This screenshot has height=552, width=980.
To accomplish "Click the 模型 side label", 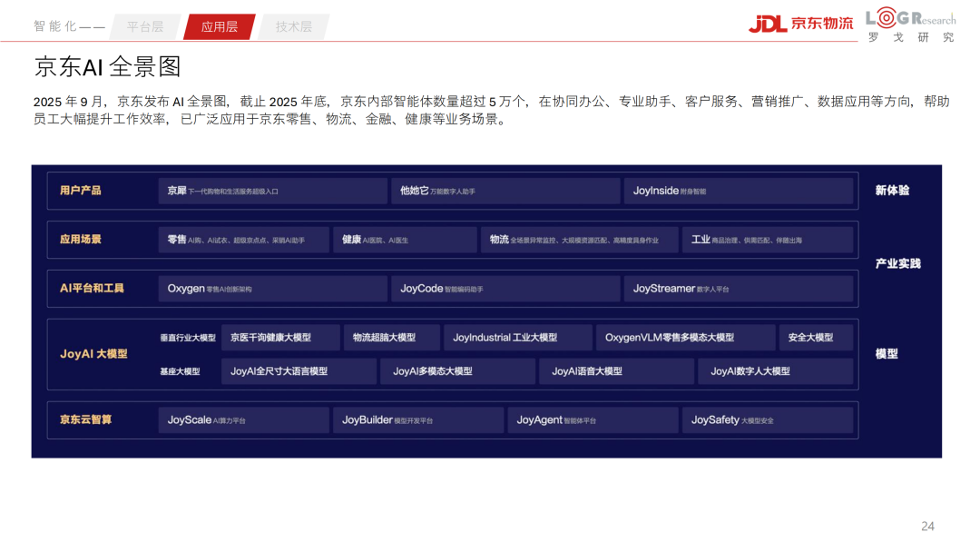I will tap(887, 354).
